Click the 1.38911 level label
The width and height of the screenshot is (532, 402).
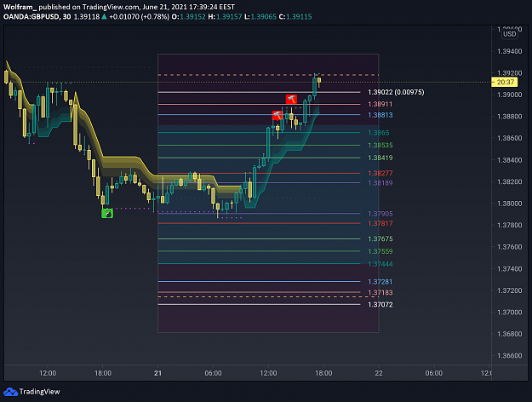click(x=380, y=104)
